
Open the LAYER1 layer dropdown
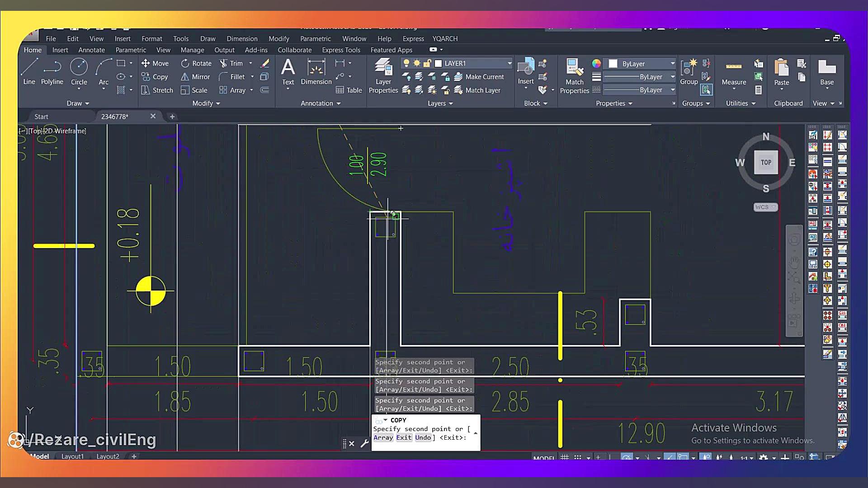[x=509, y=63]
